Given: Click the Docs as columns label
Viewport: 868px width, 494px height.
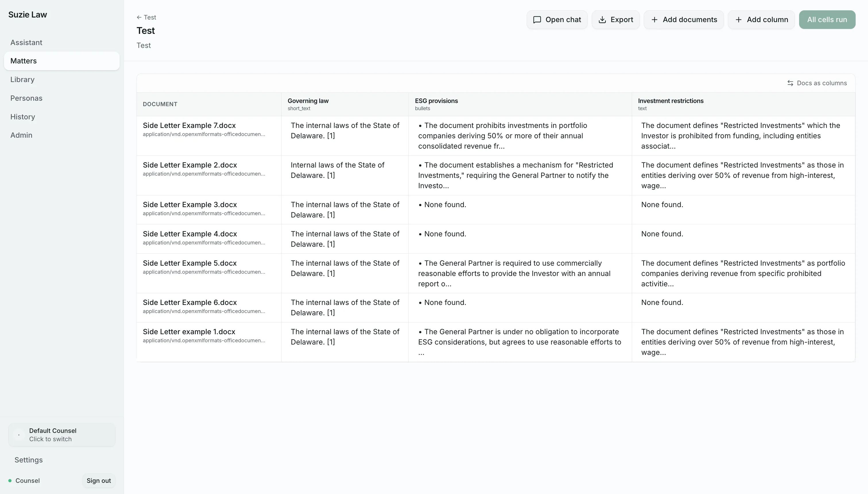Looking at the screenshot, I should 821,83.
